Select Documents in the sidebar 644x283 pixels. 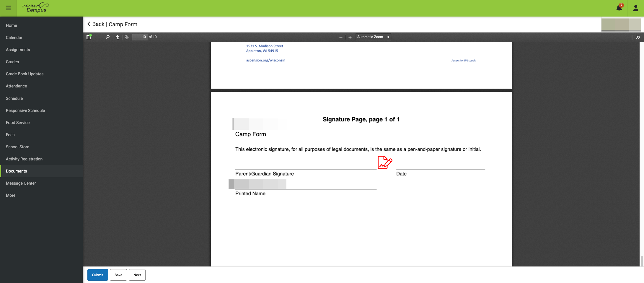tap(41, 171)
